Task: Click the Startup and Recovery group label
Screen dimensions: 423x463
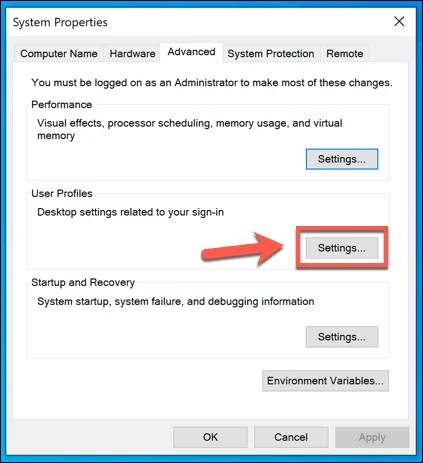Action: pos(83,282)
